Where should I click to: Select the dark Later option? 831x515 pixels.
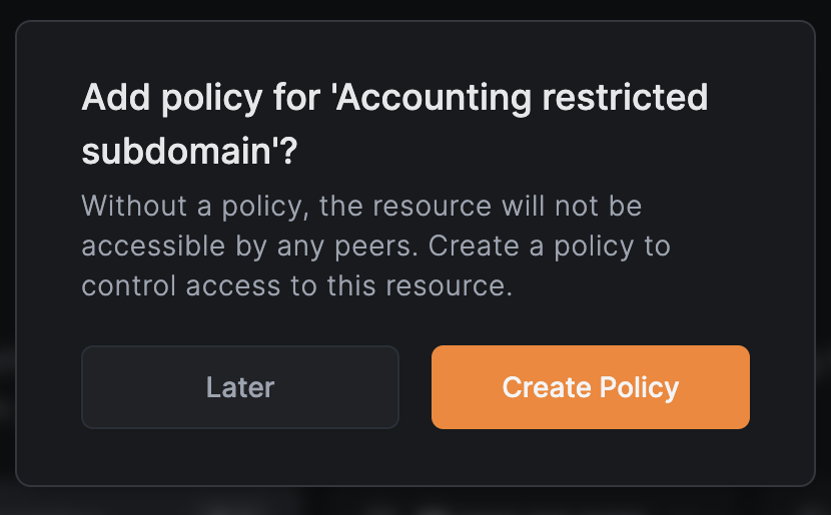tap(240, 387)
